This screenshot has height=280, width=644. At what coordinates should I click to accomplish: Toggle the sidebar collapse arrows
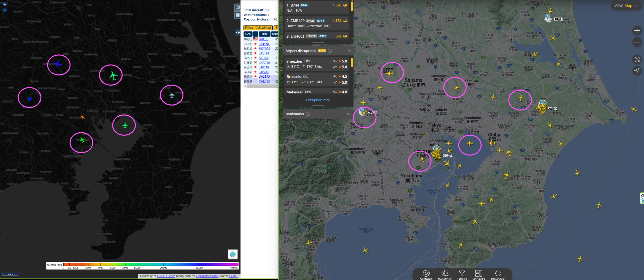pos(237,32)
